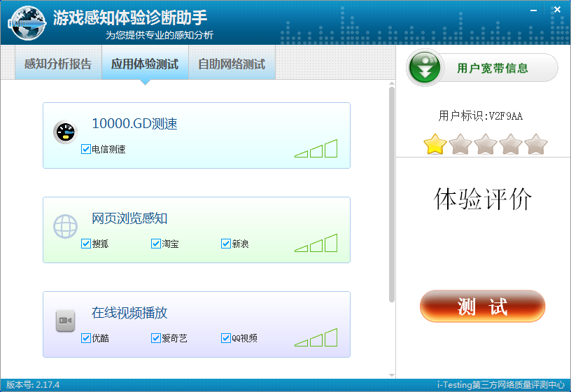Toggle the 淘宝 checkbox
This screenshot has width=571, height=392.
(156, 244)
